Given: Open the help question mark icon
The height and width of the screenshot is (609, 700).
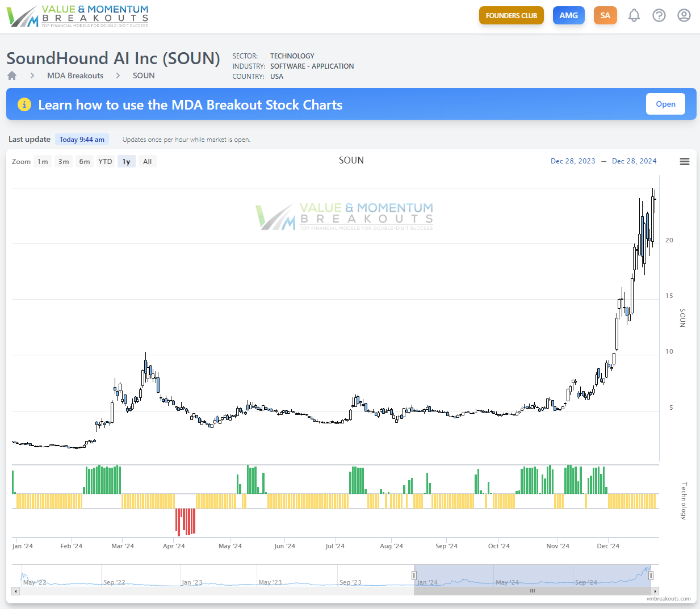Looking at the screenshot, I should tap(659, 15).
